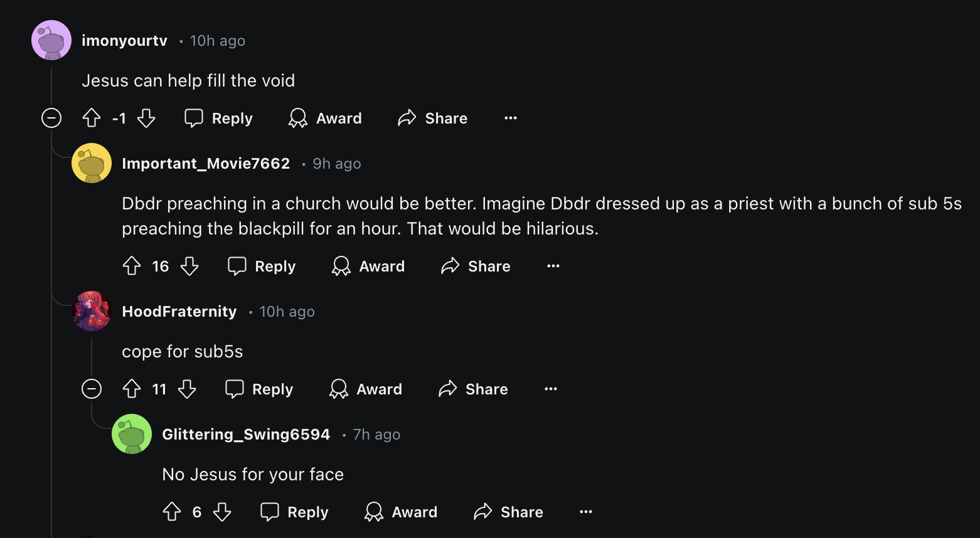Open more options for imonyourtv's comment
Screen dimensions: 980x538
pos(511,118)
